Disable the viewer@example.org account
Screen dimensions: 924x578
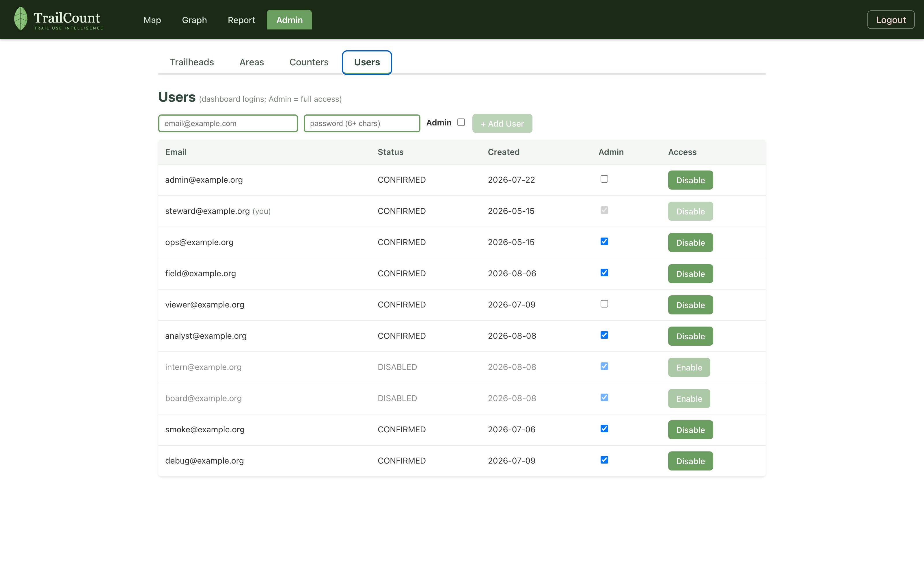(x=690, y=305)
